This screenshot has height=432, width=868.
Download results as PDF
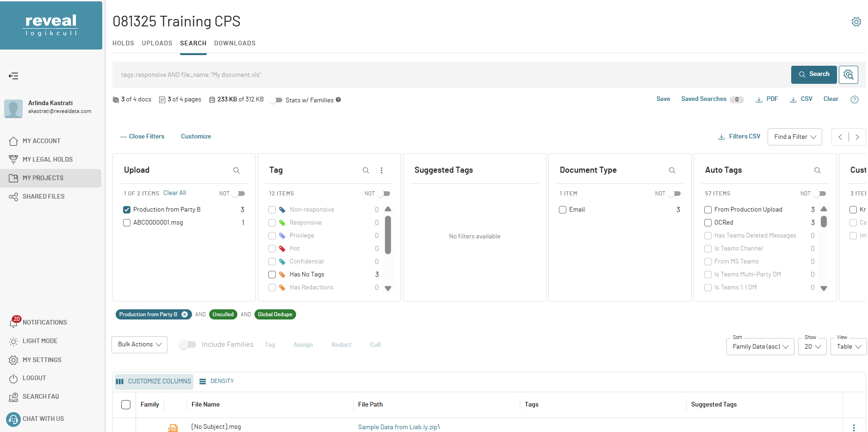coord(767,99)
